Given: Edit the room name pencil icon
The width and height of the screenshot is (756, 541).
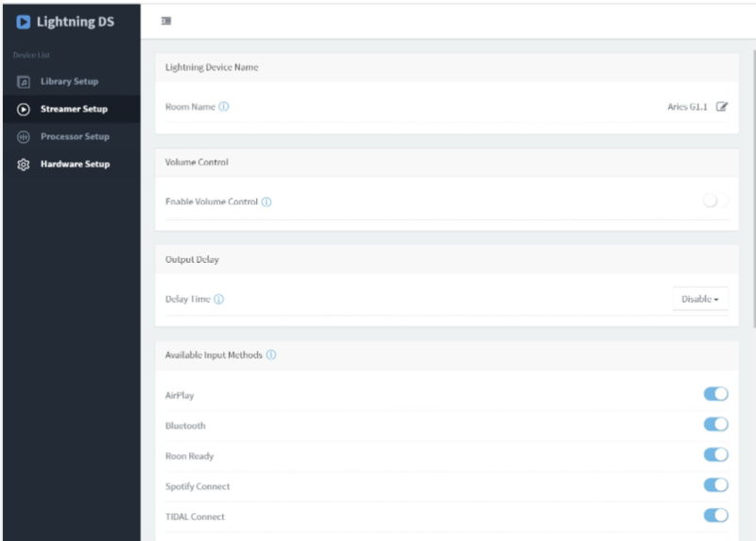Looking at the screenshot, I should (x=721, y=107).
